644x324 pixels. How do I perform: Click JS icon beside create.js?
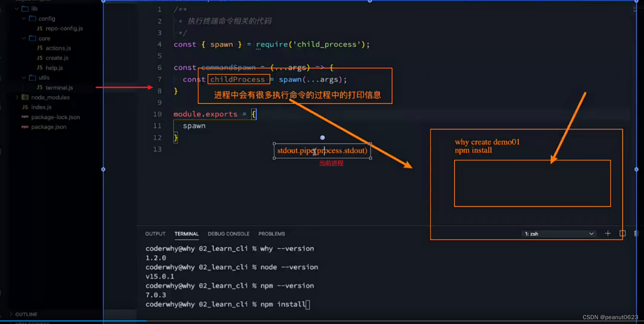(40, 58)
